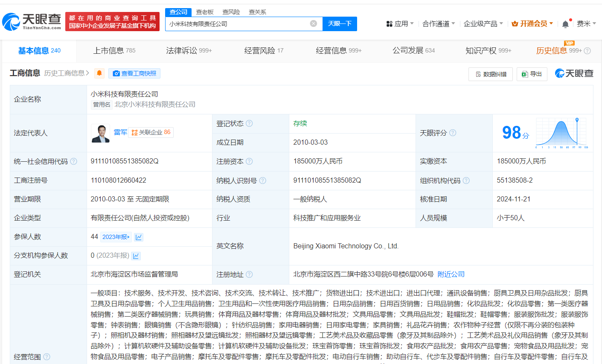Open chart icon in 分支机构参保人数 row
Viewport: 602px width, 364px height.
(136, 256)
